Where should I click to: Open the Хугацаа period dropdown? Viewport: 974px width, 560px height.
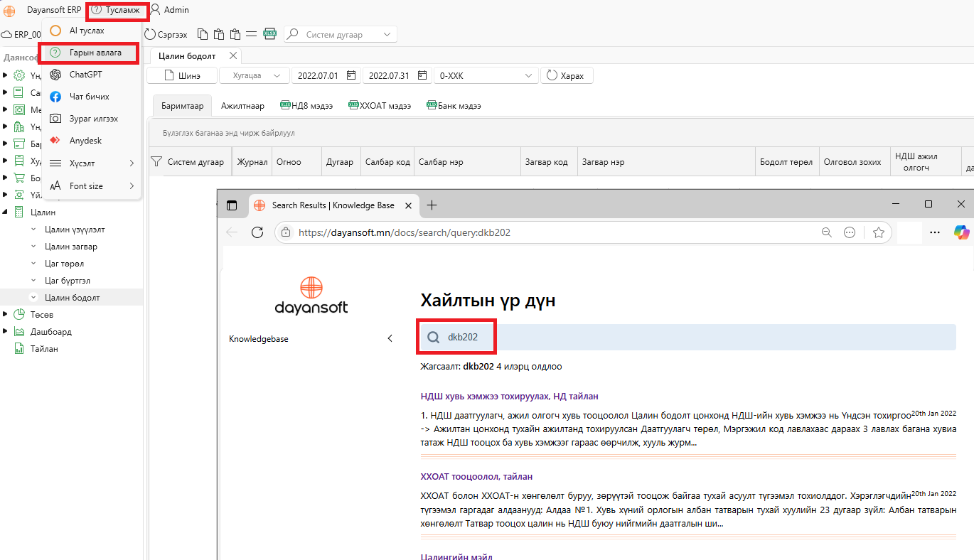255,75
